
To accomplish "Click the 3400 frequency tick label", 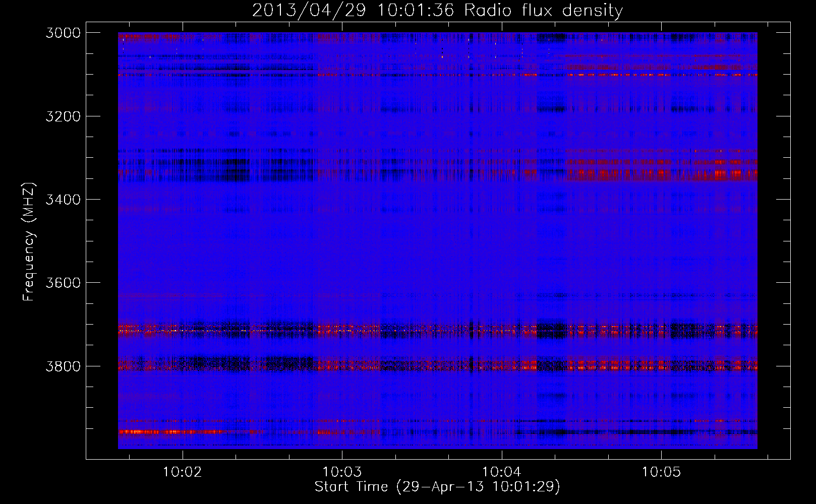I will coord(63,200).
